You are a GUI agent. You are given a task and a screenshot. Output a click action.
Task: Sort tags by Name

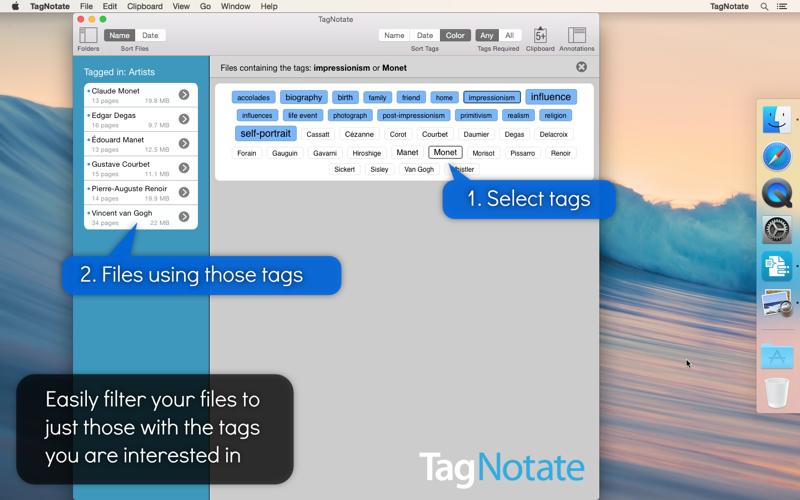(x=394, y=35)
